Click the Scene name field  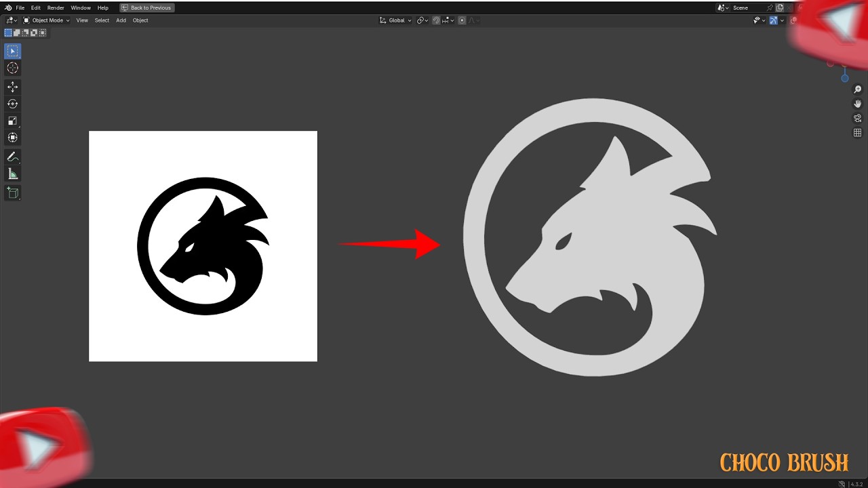(749, 7)
